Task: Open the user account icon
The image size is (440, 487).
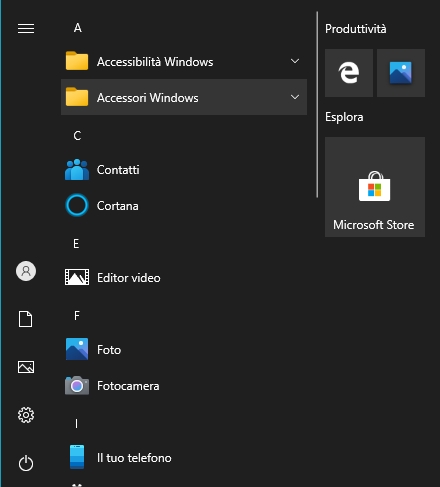Action: [x=26, y=271]
